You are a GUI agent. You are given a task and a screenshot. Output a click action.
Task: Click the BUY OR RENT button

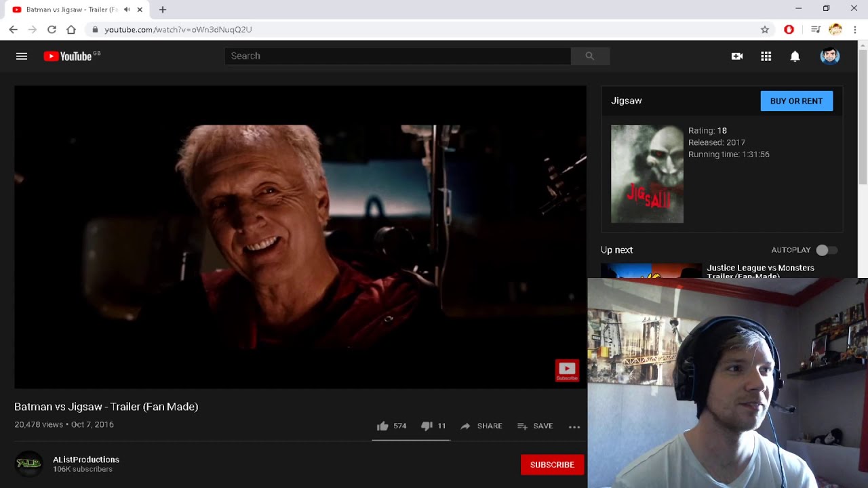pos(797,101)
